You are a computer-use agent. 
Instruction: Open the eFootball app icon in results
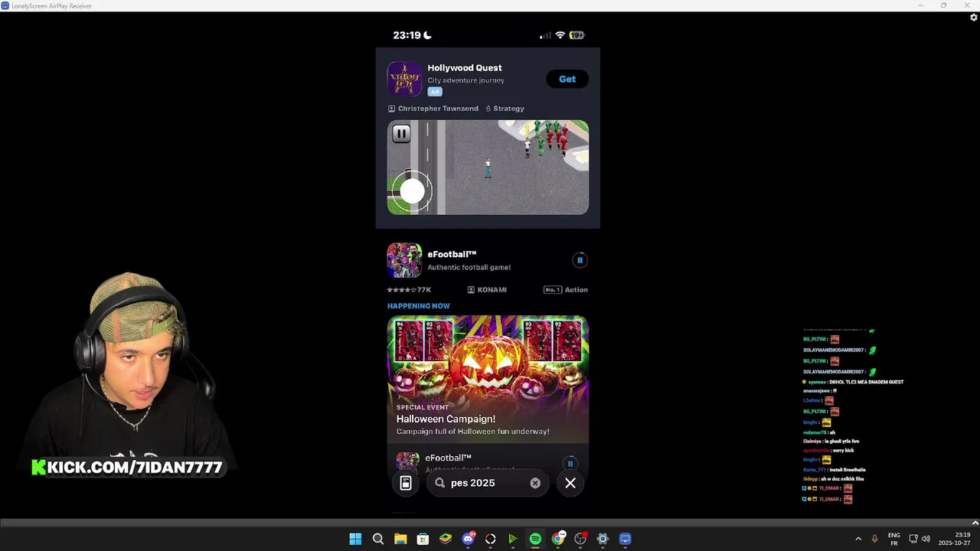tap(404, 260)
